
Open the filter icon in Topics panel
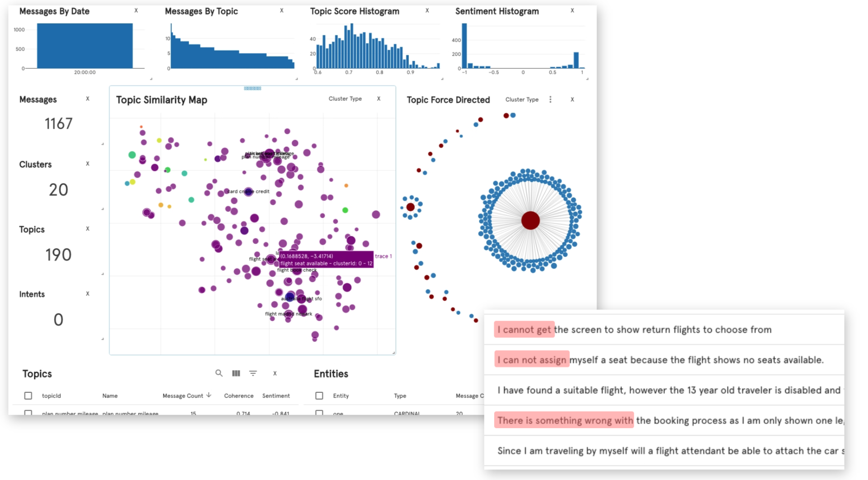click(x=253, y=373)
